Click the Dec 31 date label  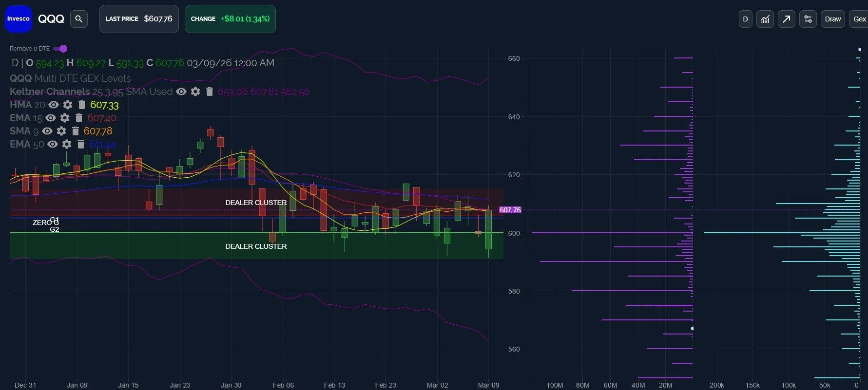(x=25, y=385)
